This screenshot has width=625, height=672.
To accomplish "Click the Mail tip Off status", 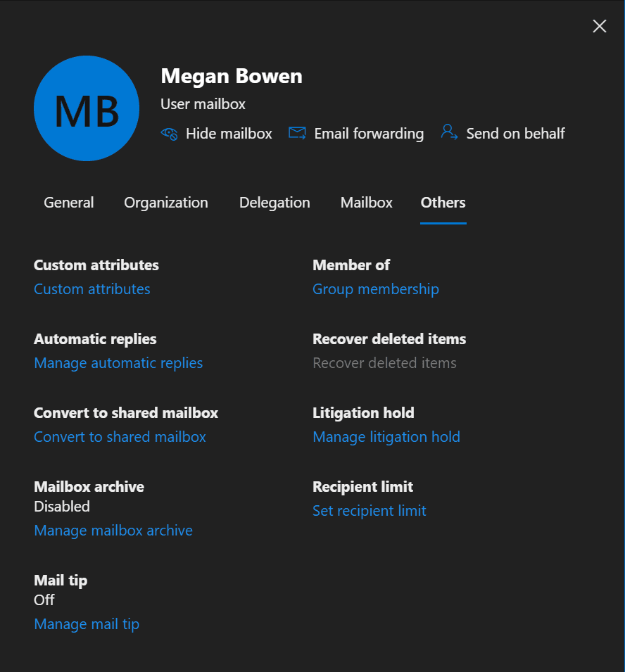I will [x=44, y=600].
